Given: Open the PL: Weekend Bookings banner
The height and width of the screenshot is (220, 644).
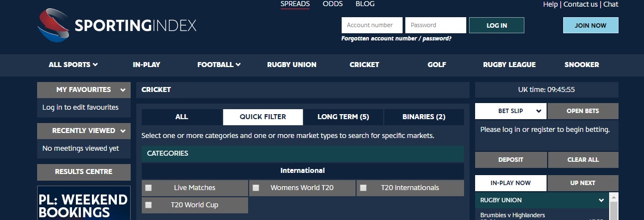Looking at the screenshot, I should pyautogui.click(x=84, y=203).
